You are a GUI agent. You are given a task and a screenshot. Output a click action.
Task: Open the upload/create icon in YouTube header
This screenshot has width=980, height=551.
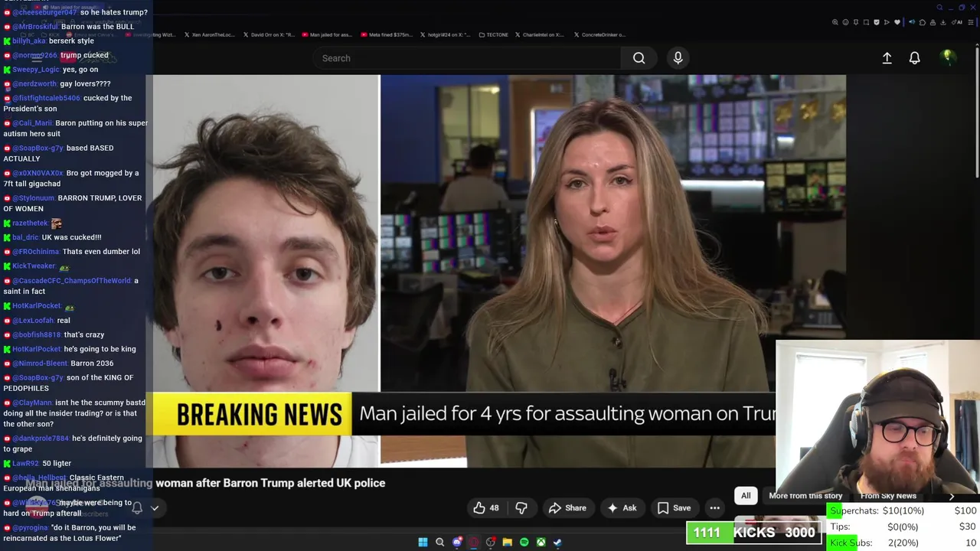[x=887, y=58]
